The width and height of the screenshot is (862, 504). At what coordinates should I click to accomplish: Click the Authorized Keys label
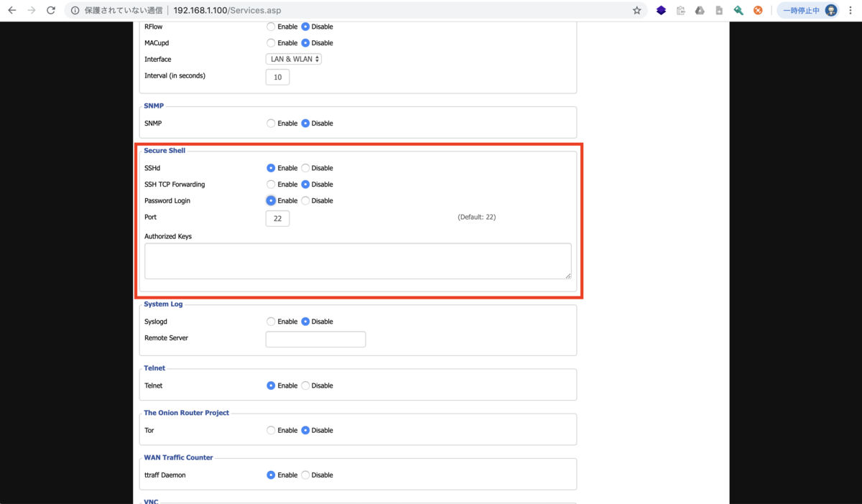[168, 236]
